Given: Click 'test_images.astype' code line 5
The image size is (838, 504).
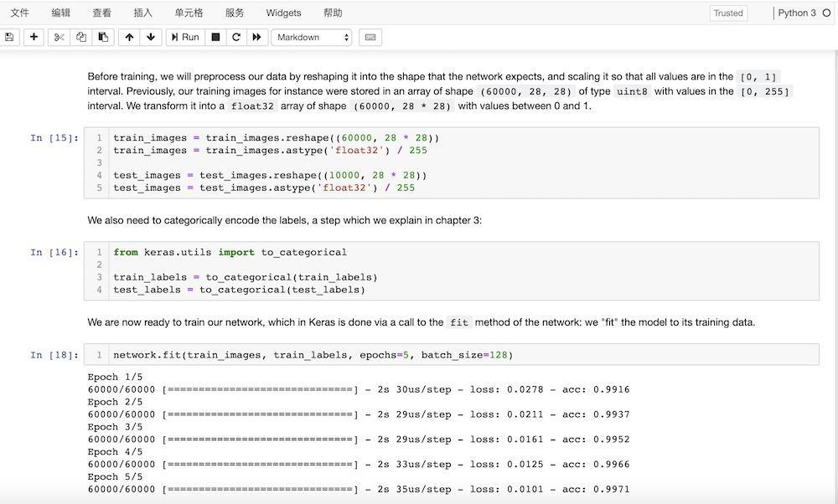Looking at the screenshot, I should pos(264,188).
